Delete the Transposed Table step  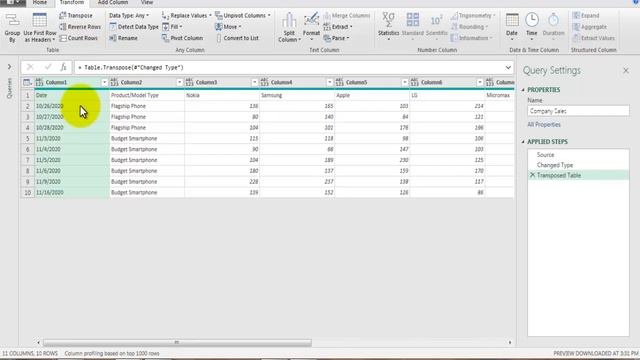tap(532, 175)
